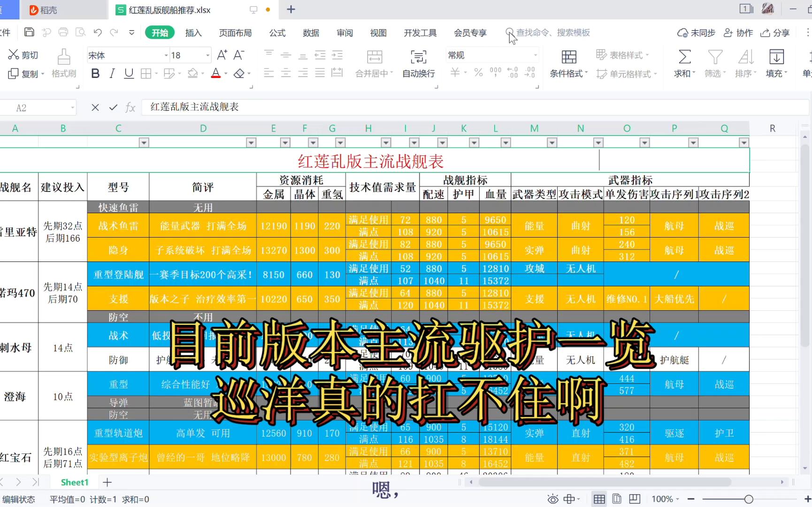Confirm entry with checkmark in formula bar
The width and height of the screenshot is (812, 507).
tap(113, 108)
